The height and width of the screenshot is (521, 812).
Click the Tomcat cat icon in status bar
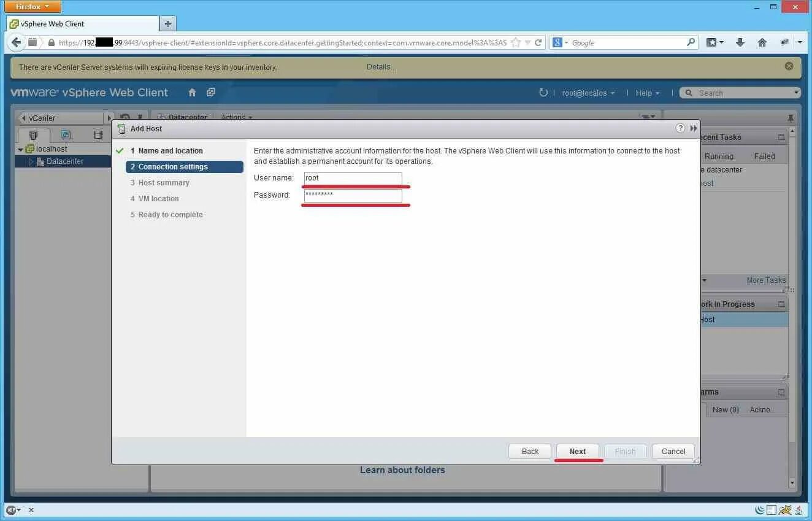point(784,510)
